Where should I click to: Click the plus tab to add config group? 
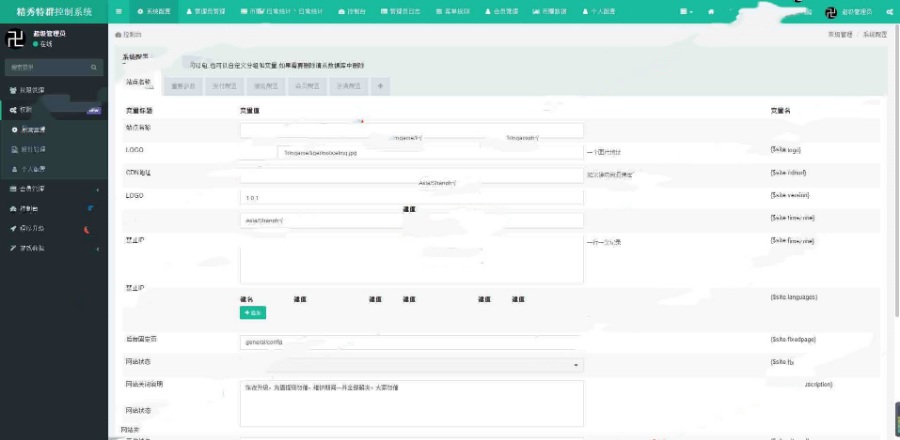380,86
